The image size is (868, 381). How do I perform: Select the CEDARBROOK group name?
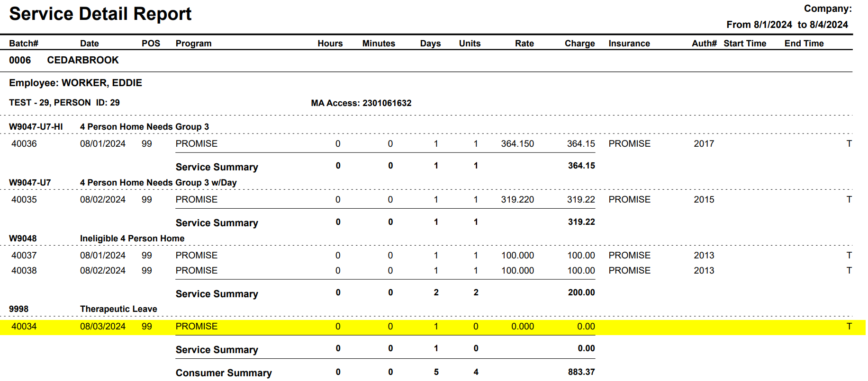[x=83, y=60]
